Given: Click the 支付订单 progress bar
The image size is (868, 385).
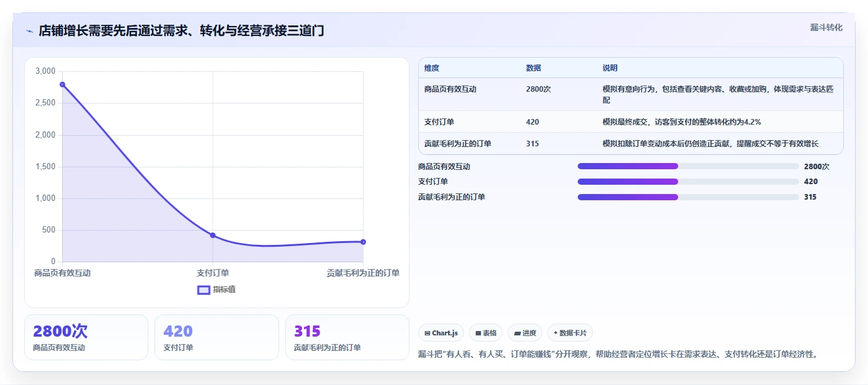Looking at the screenshot, I should coord(688,182).
